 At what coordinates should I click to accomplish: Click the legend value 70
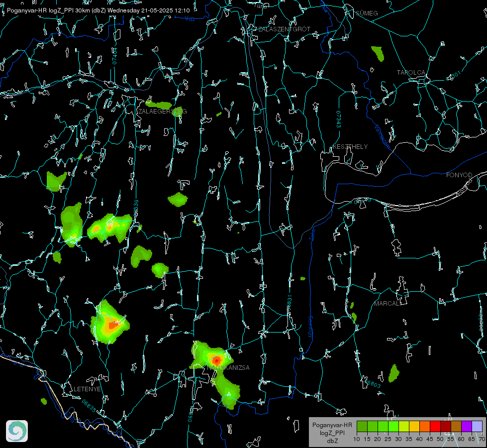[482, 439]
